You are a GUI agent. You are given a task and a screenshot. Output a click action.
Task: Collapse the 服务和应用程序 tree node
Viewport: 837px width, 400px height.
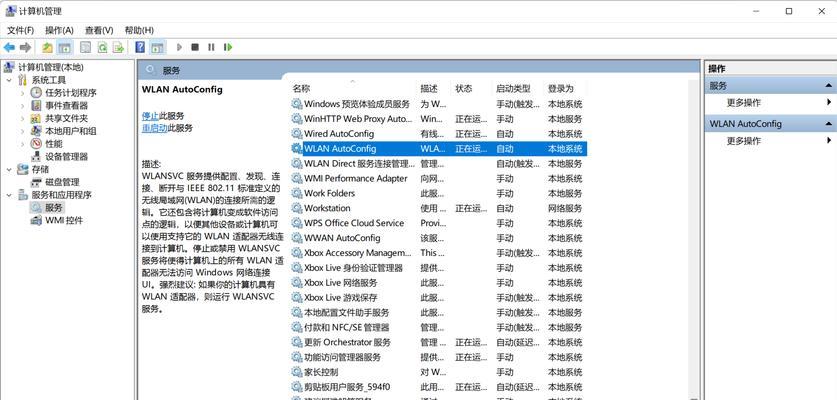click(9, 195)
